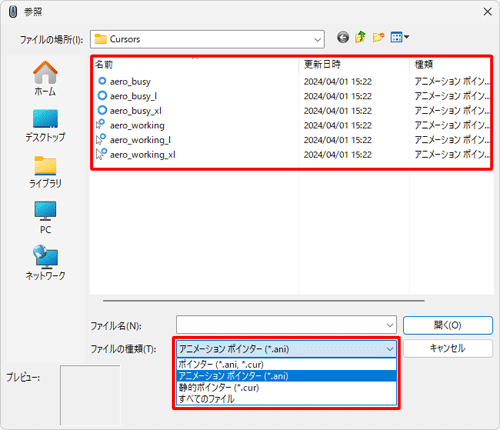
Task: Open the view menu icon
Action: pyautogui.click(x=397, y=37)
